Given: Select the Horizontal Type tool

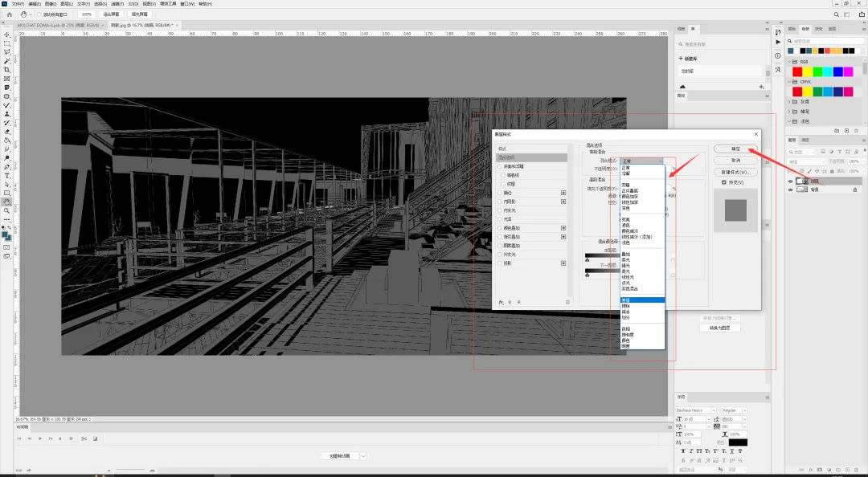Looking at the screenshot, I should pyautogui.click(x=7, y=175).
